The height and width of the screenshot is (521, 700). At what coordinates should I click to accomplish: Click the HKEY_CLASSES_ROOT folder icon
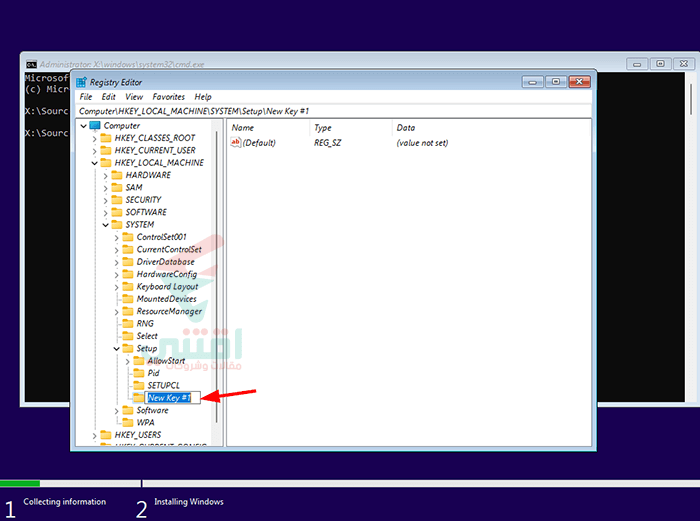[106, 138]
